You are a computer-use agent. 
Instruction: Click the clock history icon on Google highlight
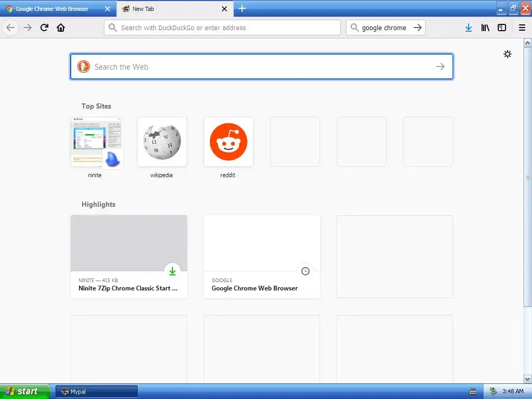pyautogui.click(x=305, y=271)
